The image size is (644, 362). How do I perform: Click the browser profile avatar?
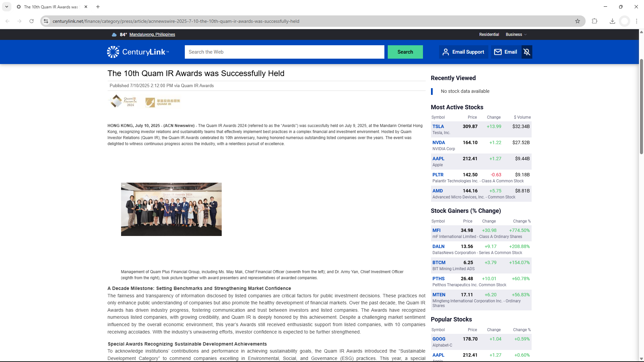click(x=625, y=21)
